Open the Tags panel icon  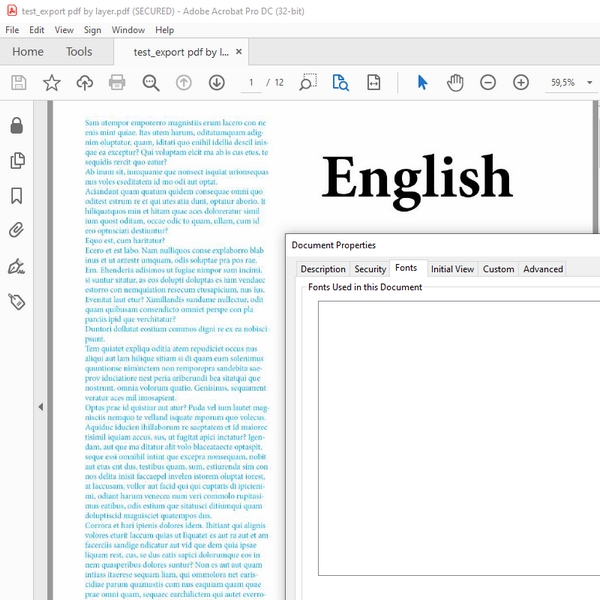tap(17, 302)
